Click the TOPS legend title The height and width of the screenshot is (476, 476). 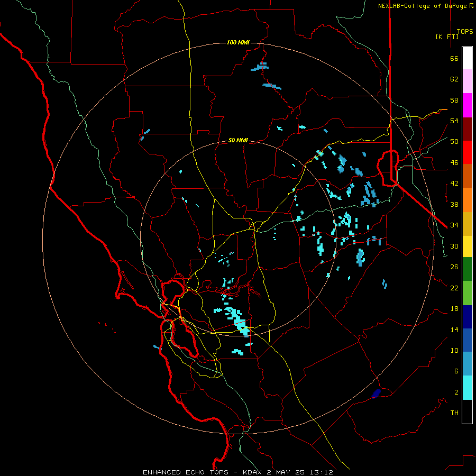coord(465,31)
